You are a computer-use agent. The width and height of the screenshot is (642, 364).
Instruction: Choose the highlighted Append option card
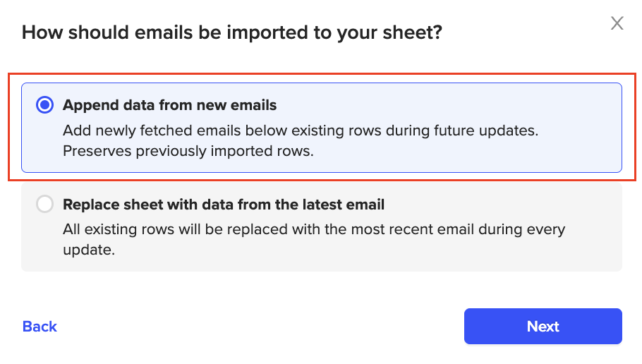click(x=321, y=128)
